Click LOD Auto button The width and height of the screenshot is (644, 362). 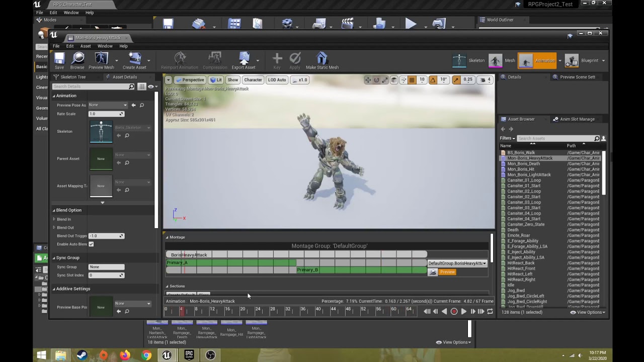(277, 80)
